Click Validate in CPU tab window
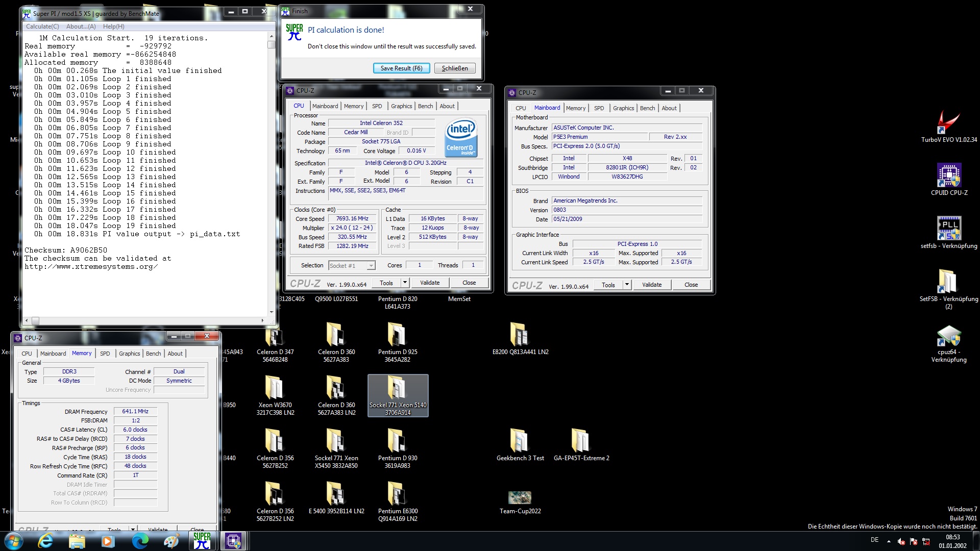Screen dimensions: 980x551 pos(430,283)
